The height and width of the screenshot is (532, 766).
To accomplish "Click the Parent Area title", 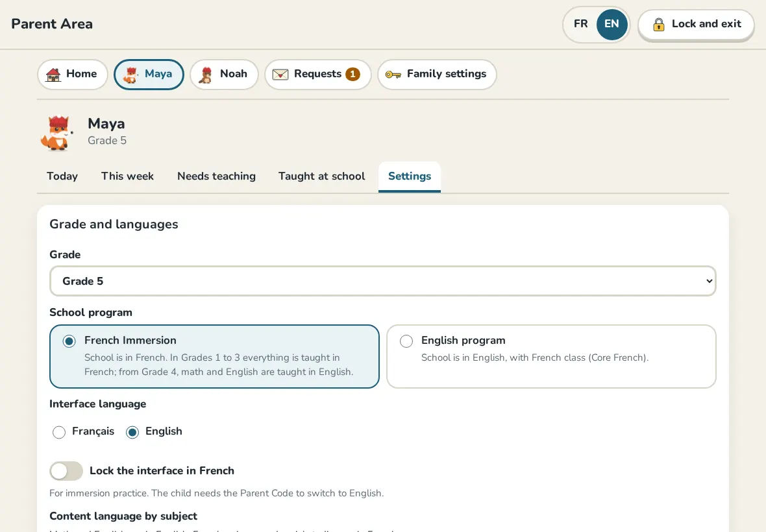I will point(52,24).
